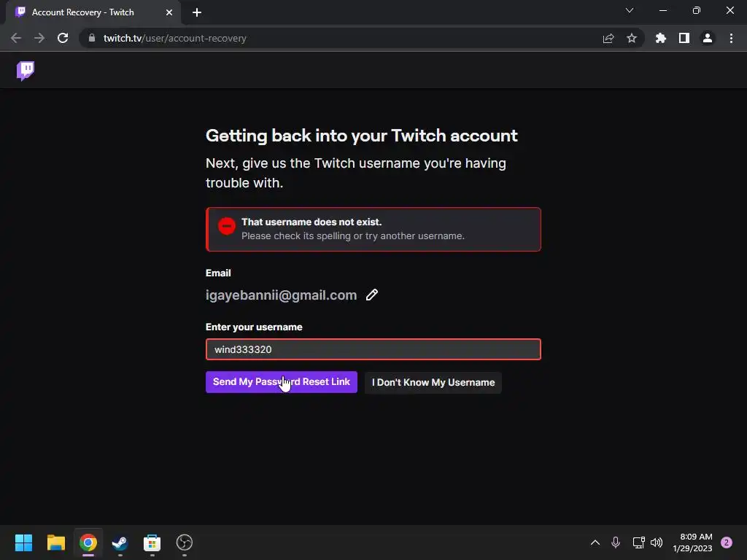Click the Chrome taskbar icon

[x=88, y=542]
